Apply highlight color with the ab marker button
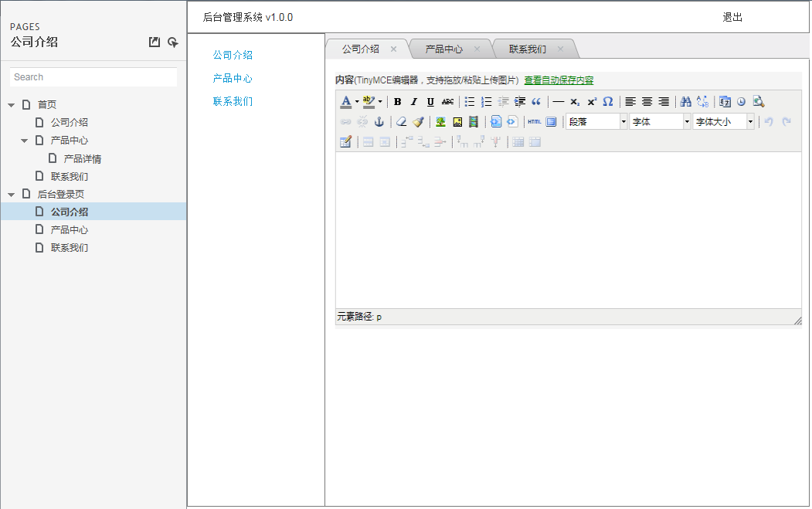 point(369,101)
